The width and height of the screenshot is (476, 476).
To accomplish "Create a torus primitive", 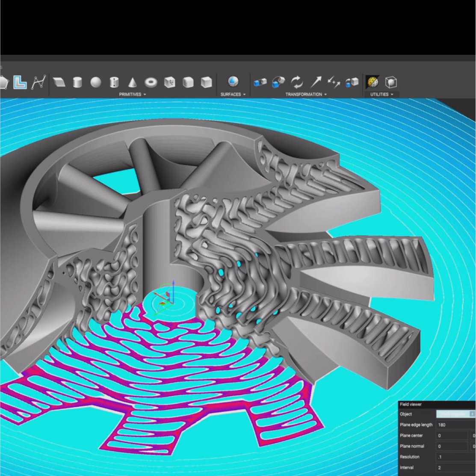I will click(151, 82).
